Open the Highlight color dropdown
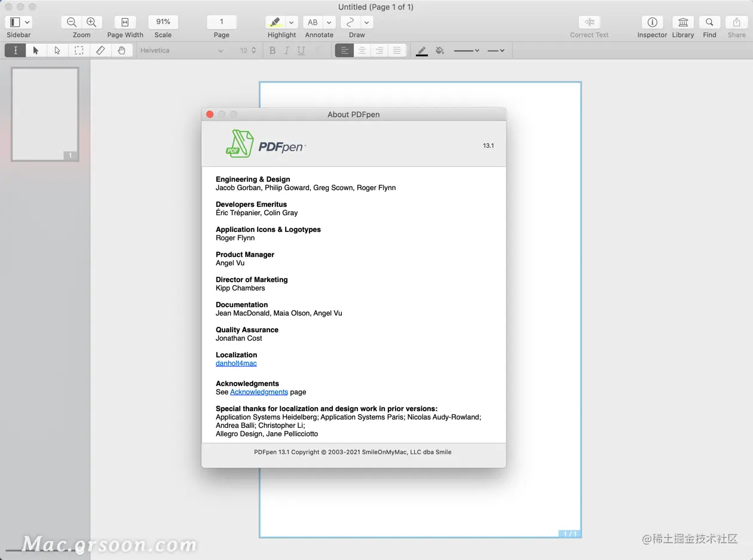This screenshot has height=560, width=753. 291,22
